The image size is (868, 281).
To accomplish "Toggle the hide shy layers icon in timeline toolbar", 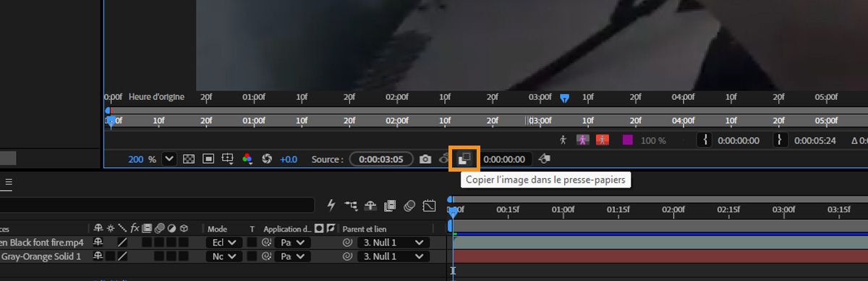I will click(x=371, y=206).
